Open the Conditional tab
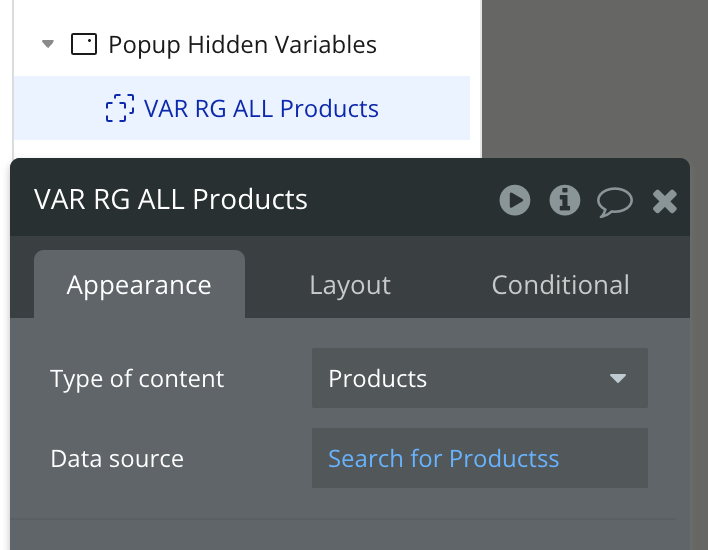The width and height of the screenshot is (708, 550). (560, 285)
